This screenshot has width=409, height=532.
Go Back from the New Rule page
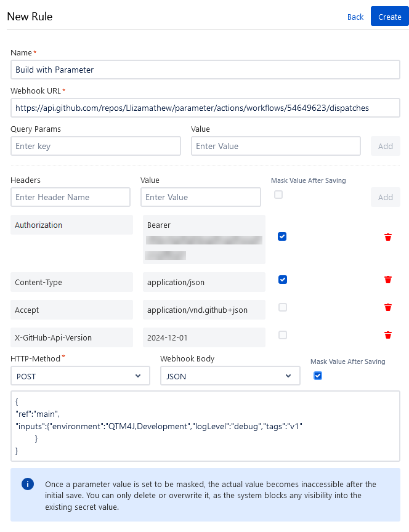[x=355, y=17]
